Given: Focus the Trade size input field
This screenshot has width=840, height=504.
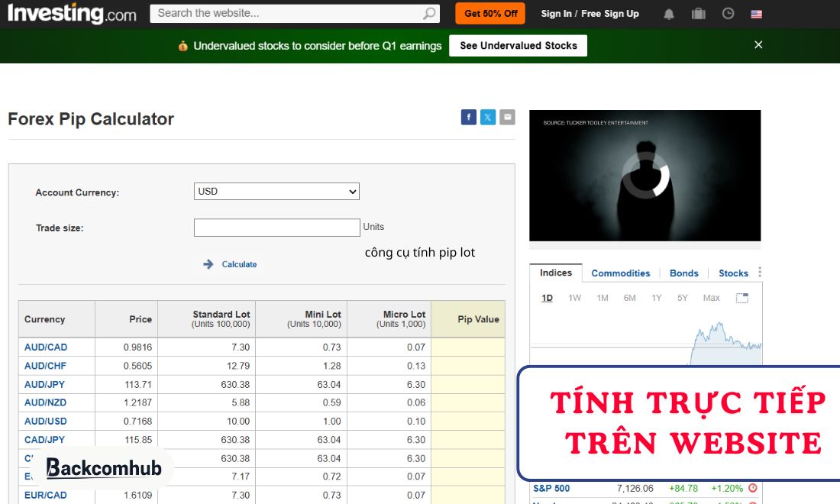Looking at the screenshot, I should tap(277, 227).
